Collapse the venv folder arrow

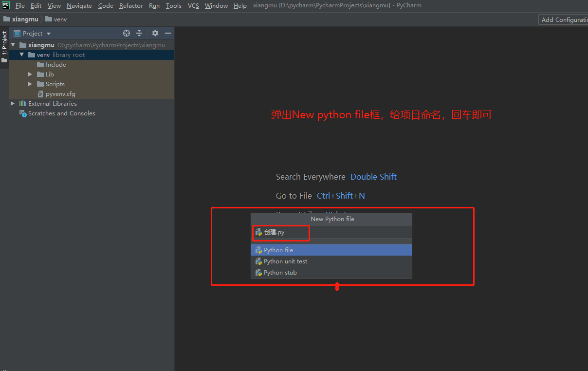point(22,55)
